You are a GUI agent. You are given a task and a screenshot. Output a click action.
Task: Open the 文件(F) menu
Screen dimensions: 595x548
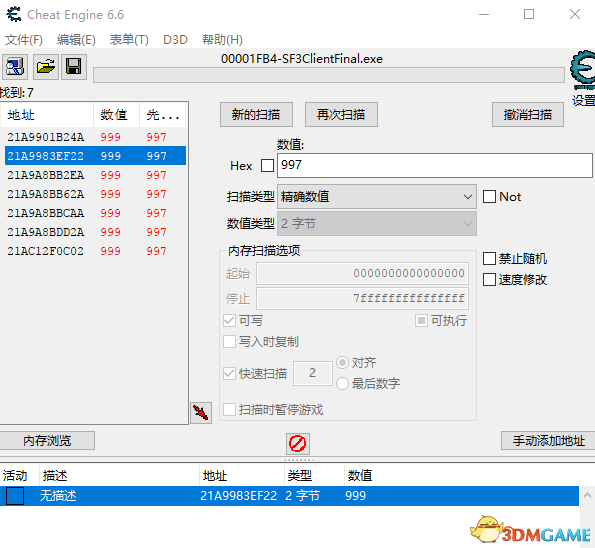(x=24, y=39)
